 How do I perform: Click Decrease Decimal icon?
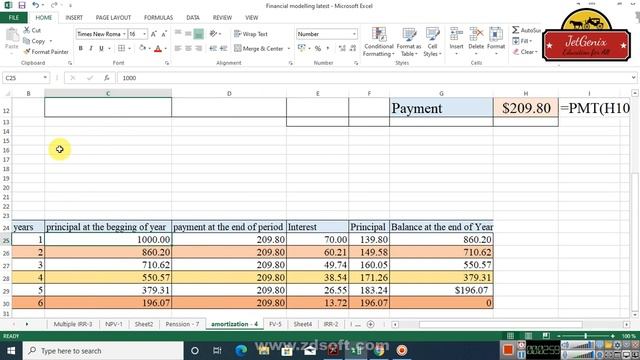click(x=353, y=49)
